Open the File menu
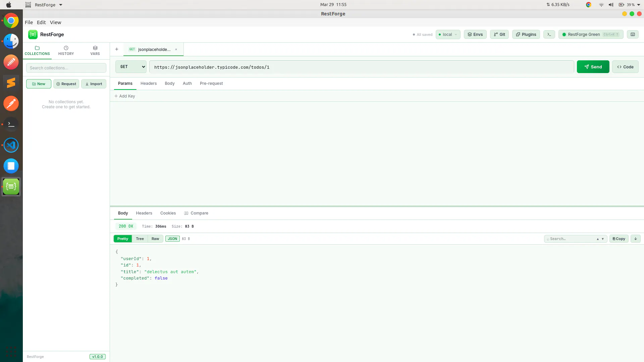 pyautogui.click(x=29, y=22)
